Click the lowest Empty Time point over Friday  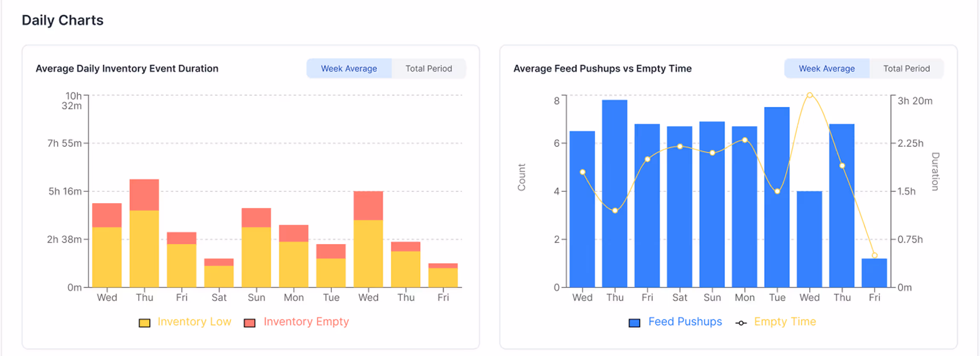[x=874, y=256]
